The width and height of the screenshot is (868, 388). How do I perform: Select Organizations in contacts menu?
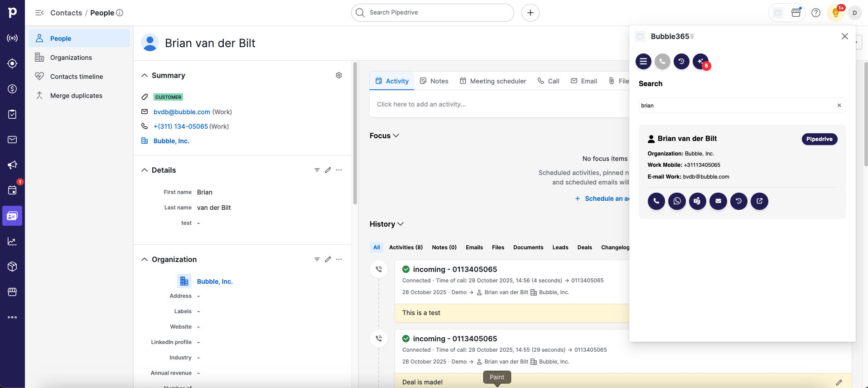[71, 58]
